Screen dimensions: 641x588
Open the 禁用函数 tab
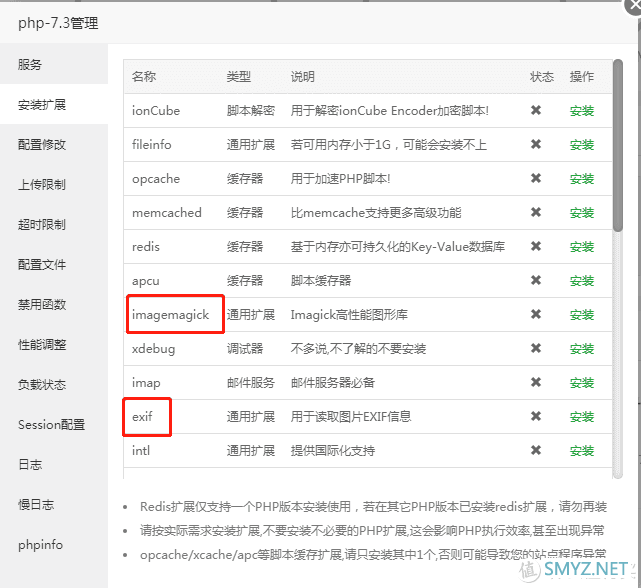point(54,305)
